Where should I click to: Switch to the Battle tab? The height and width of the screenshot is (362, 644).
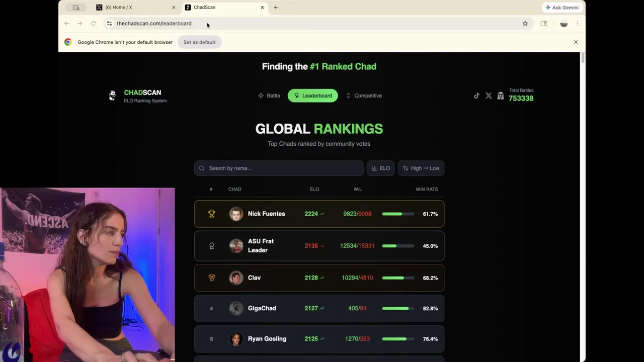(x=269, y=96)
